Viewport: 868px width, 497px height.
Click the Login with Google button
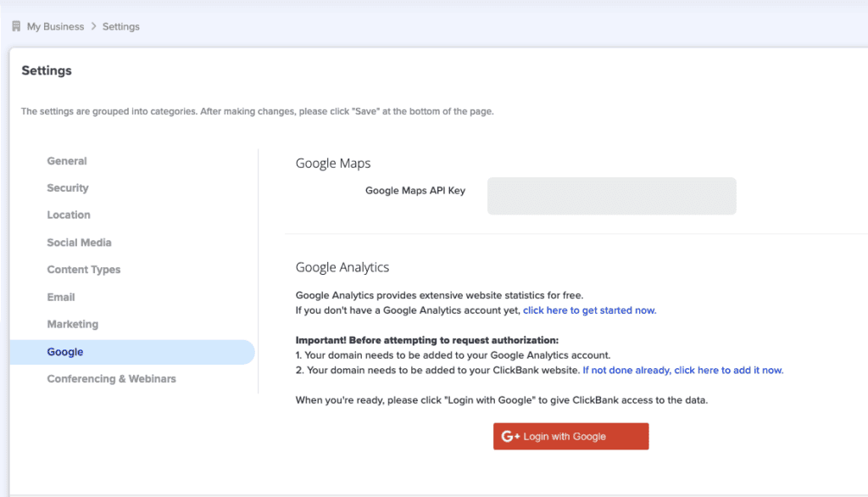pyautogui.click(x=570, y=437)
